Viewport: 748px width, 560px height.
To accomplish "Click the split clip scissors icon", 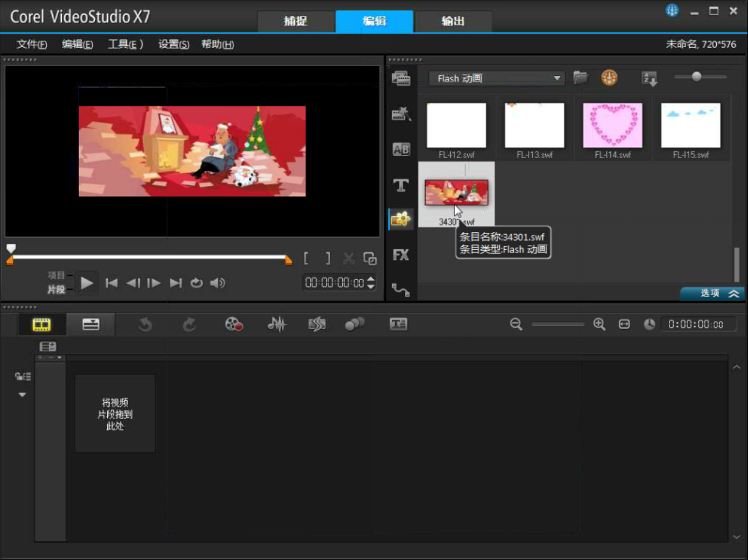I will (x=349, y=259).
